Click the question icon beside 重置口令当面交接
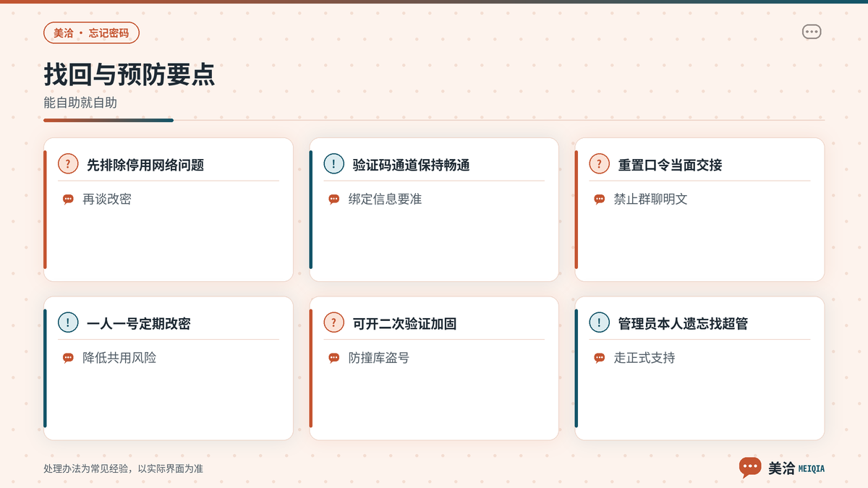Viewport: 868px width, 488px height. click(x=600, y=163)
